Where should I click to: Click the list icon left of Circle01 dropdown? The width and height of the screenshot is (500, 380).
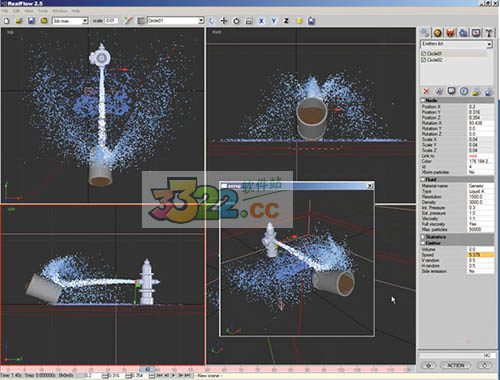pos(141,21)
